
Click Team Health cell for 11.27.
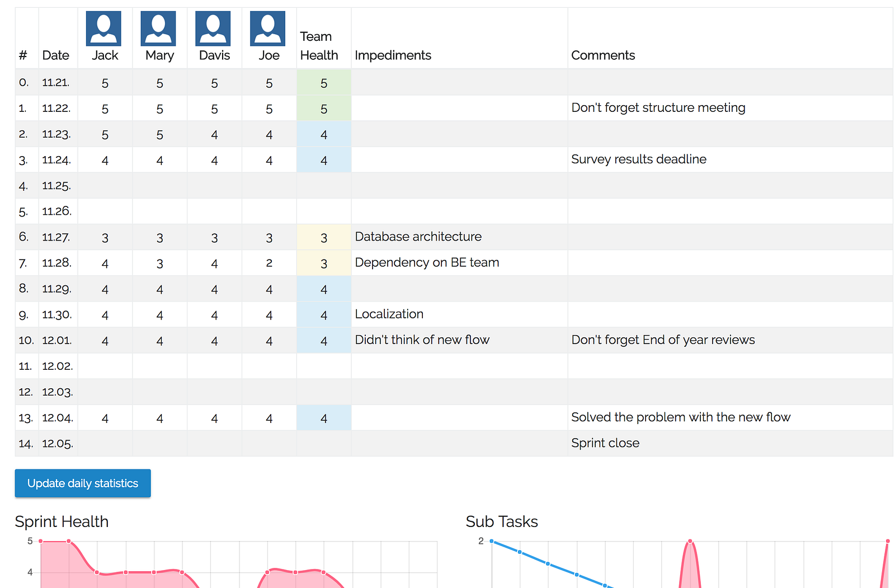point(324,237)
